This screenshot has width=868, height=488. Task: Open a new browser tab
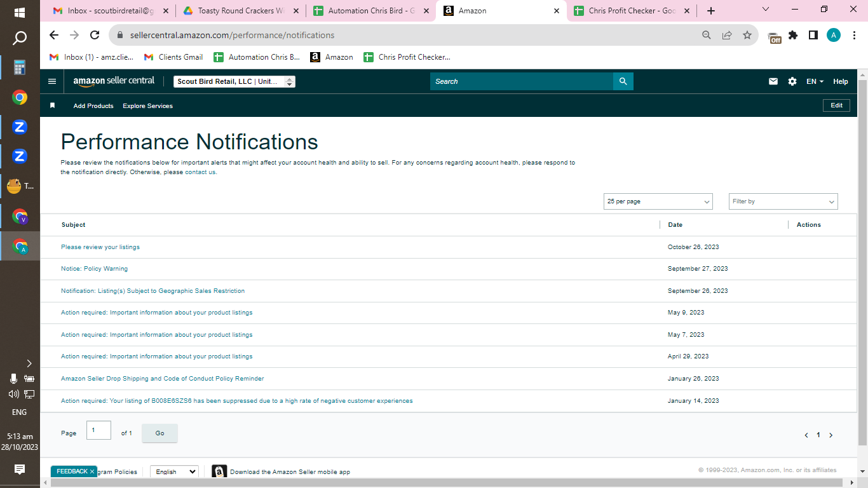click(x=711, y=11)
